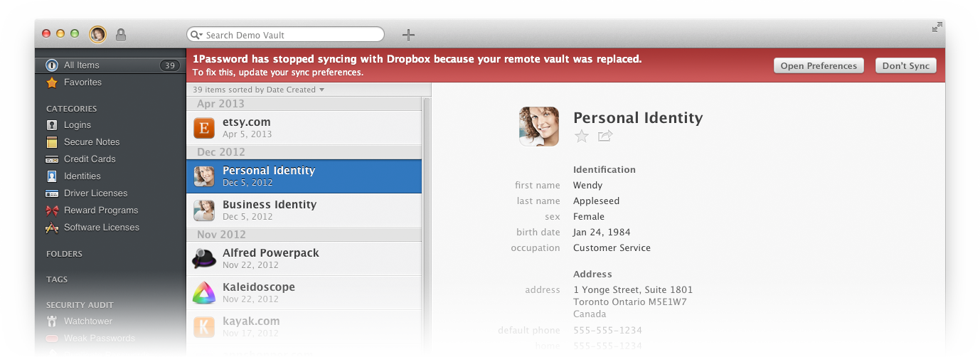Click the default phone 555-555-1234
Screen dimensions: 980x357
(x=607, y=331)
